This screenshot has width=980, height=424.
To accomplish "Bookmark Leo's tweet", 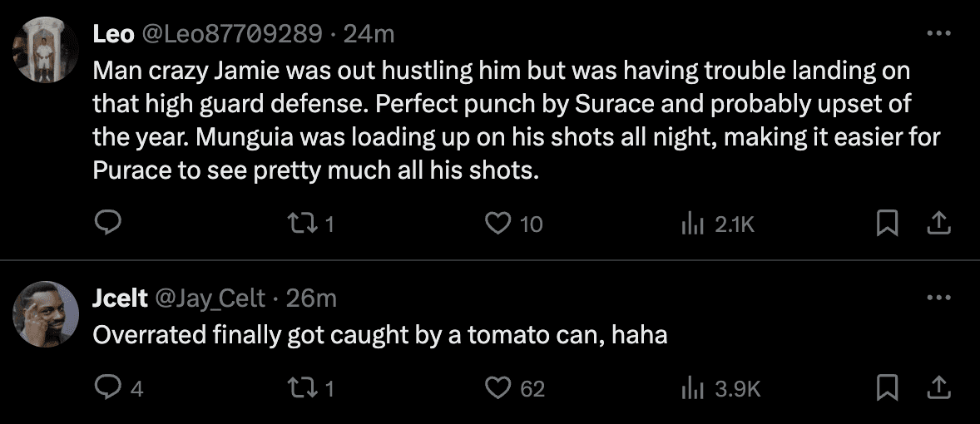I will tap(888, 222).
